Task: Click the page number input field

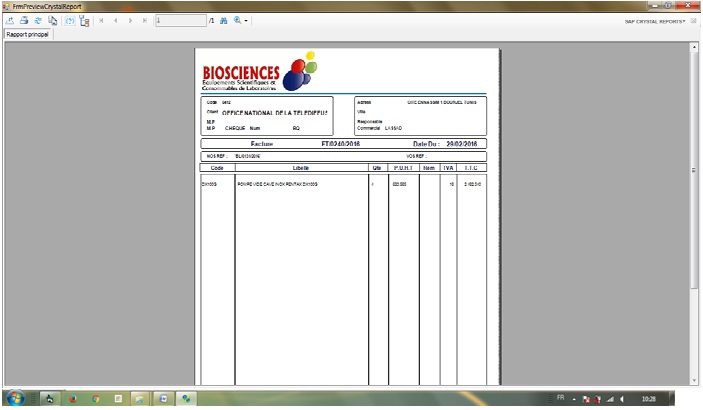Action: click(x=181, y=21)
